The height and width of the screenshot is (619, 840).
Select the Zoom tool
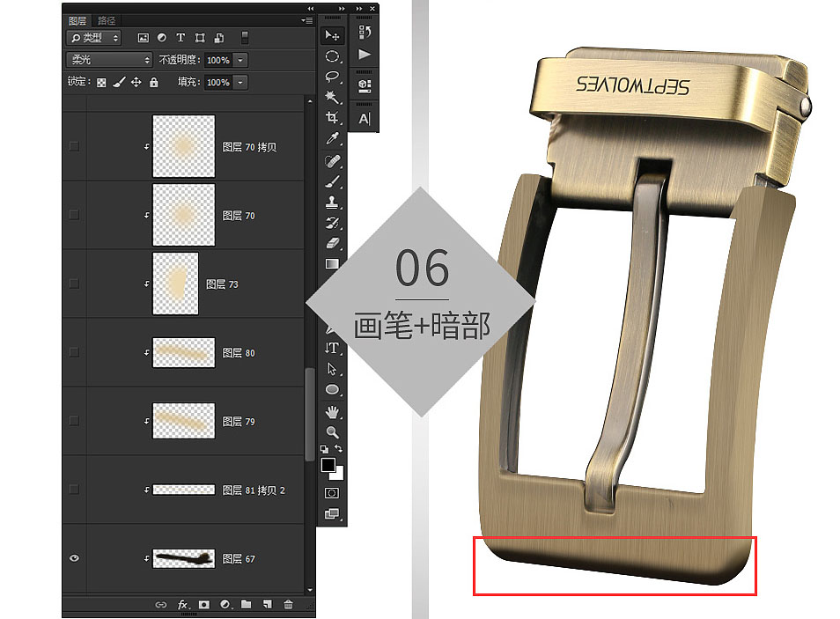[332, 432]
